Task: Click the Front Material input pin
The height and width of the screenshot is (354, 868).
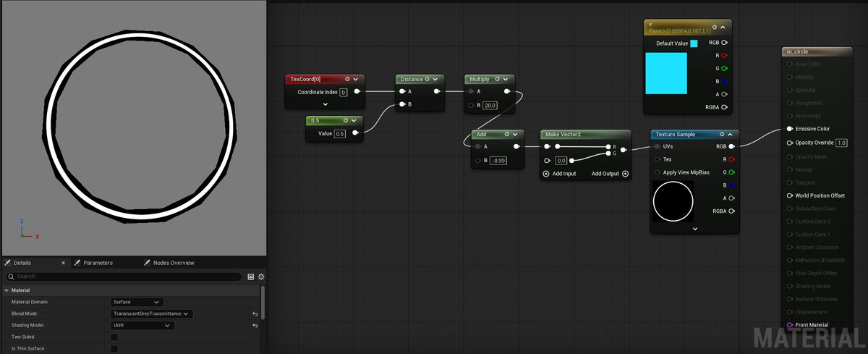Action: click(x=789, y=325)
